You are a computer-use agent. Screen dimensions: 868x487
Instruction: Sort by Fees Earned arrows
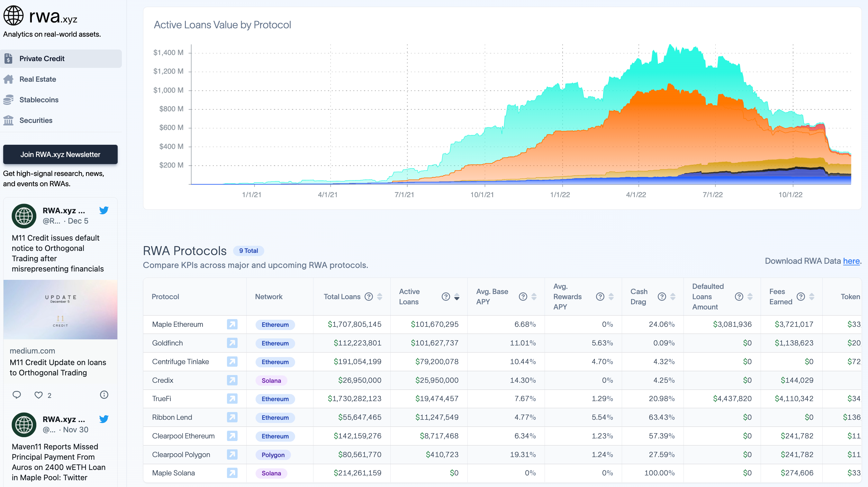[812, 297]
